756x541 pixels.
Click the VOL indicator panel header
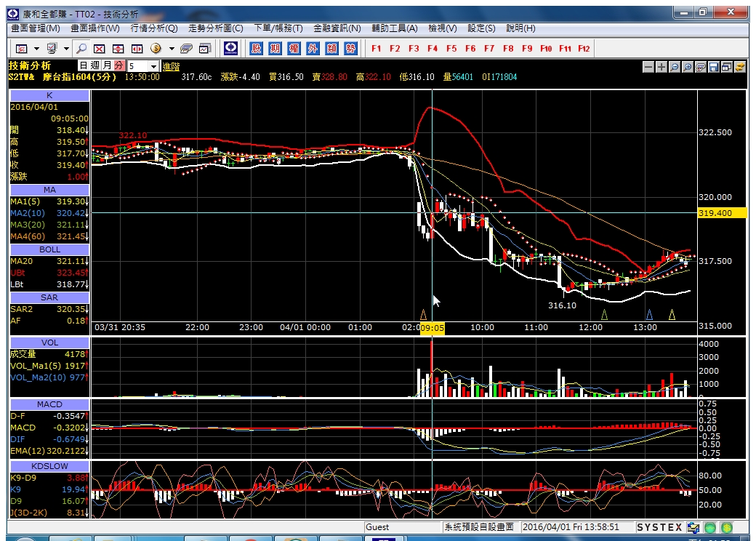pyautogui.click(x=49, y=342)
